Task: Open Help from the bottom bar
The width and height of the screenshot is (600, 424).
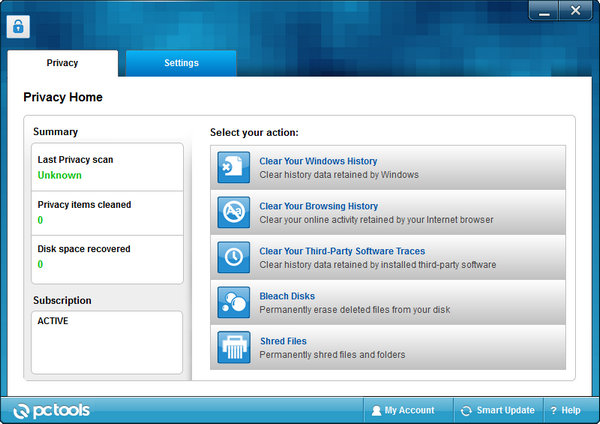Action: [565, 410]
